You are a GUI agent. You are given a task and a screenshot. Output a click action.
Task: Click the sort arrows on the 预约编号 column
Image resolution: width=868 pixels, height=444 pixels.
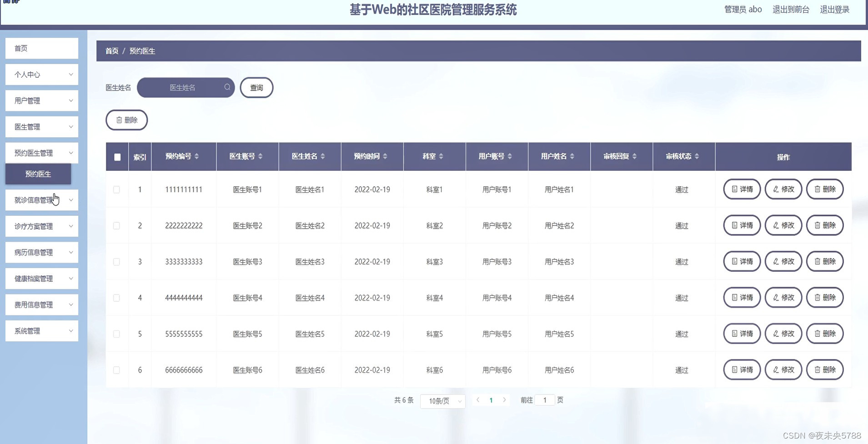click(197, 156)
